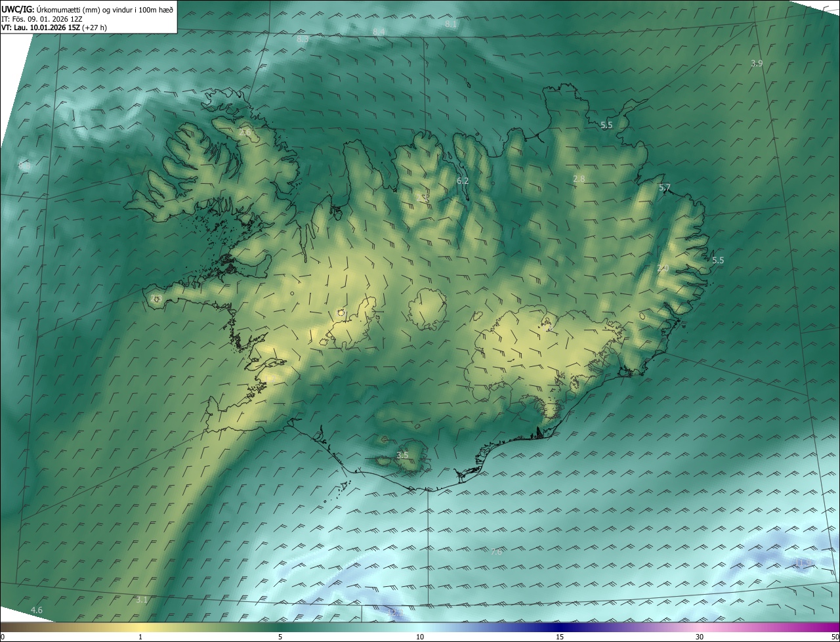Click the 1 tick on the colour scale
This screenshot has width=840, height=642.
click(140, 637)
